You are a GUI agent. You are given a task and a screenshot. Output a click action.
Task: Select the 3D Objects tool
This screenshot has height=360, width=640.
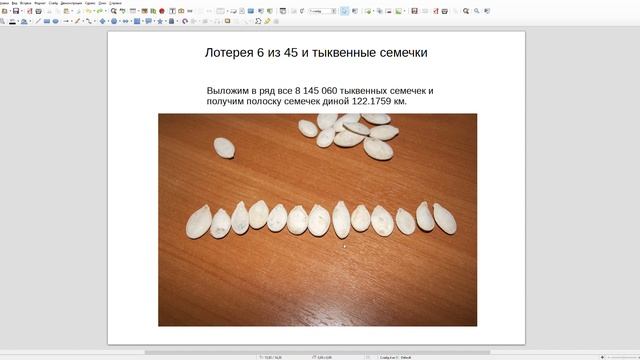point(171,21)
